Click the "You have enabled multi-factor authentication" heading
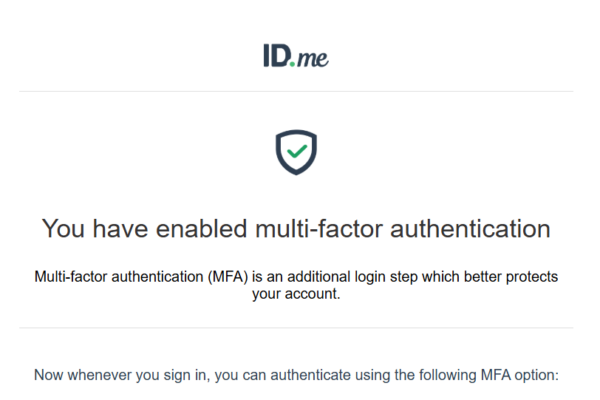The width and height of the screenshot is (600, 400). click(x=296, y=229)
